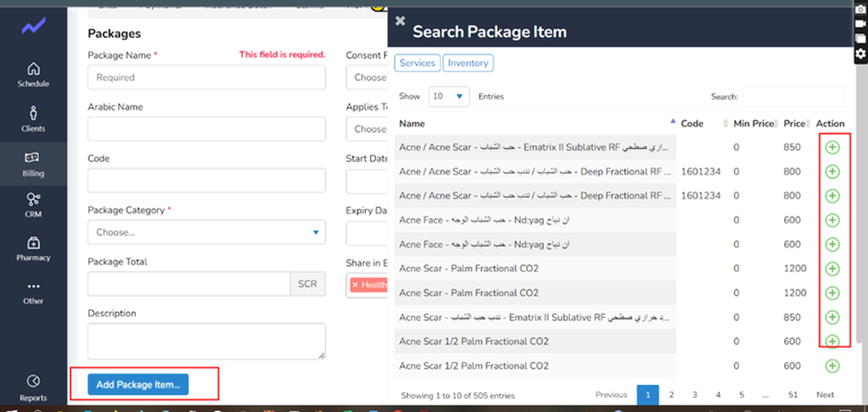
Task: Focus the Package Total amount field
Action: (x=188, y=284)
